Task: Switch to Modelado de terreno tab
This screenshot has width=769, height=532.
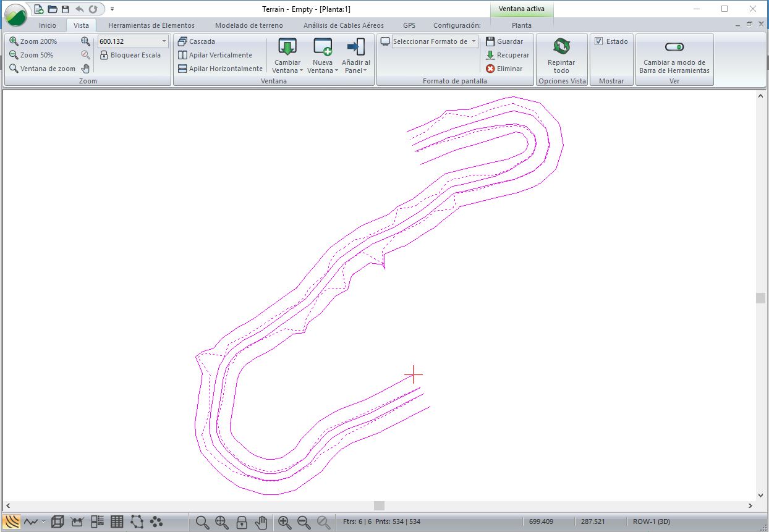Action: tap(249, 25)
